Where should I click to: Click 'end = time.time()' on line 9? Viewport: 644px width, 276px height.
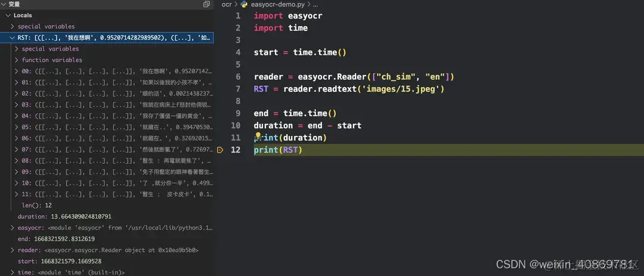295,113
